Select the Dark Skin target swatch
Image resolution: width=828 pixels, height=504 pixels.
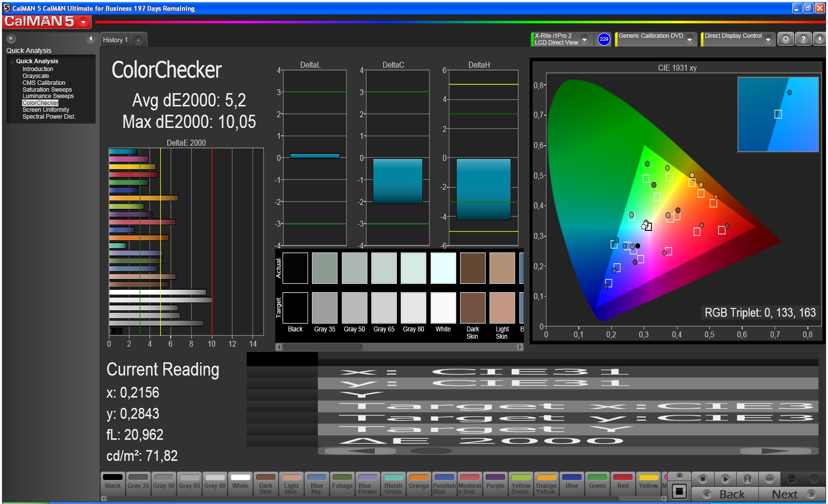tap(473, 308)
